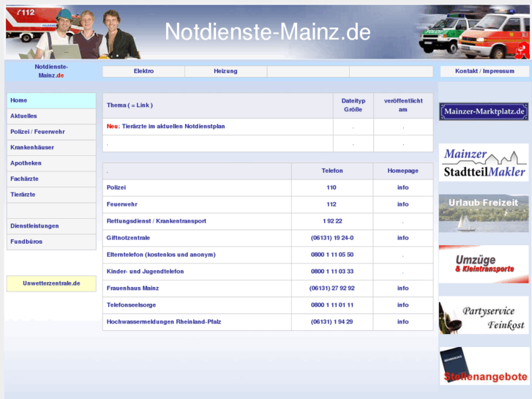Click the Frauenhaus Mainz label
This screenshot has height=399, width=532.
[132, 288]
